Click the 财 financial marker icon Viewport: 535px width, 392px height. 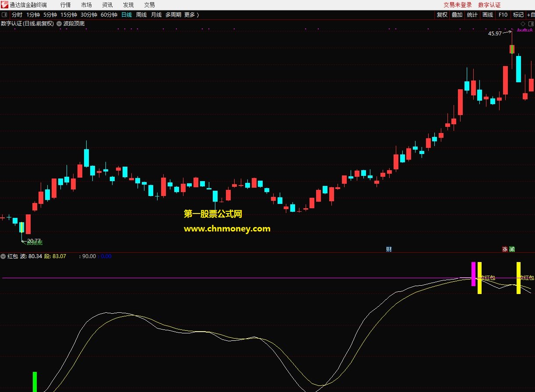pyautogui.click(x=389, y=249)
